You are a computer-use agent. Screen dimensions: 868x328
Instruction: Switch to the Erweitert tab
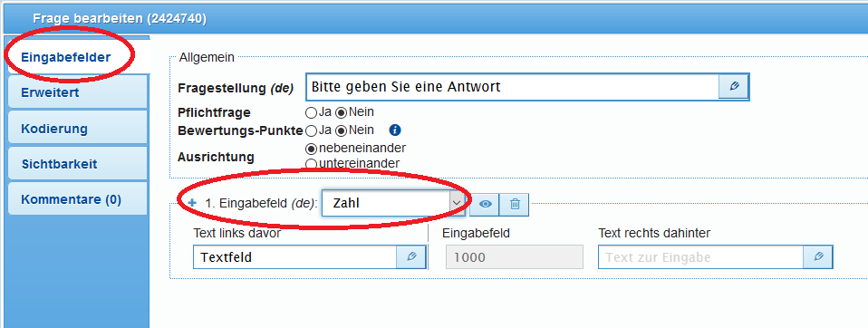click(78, 92)
